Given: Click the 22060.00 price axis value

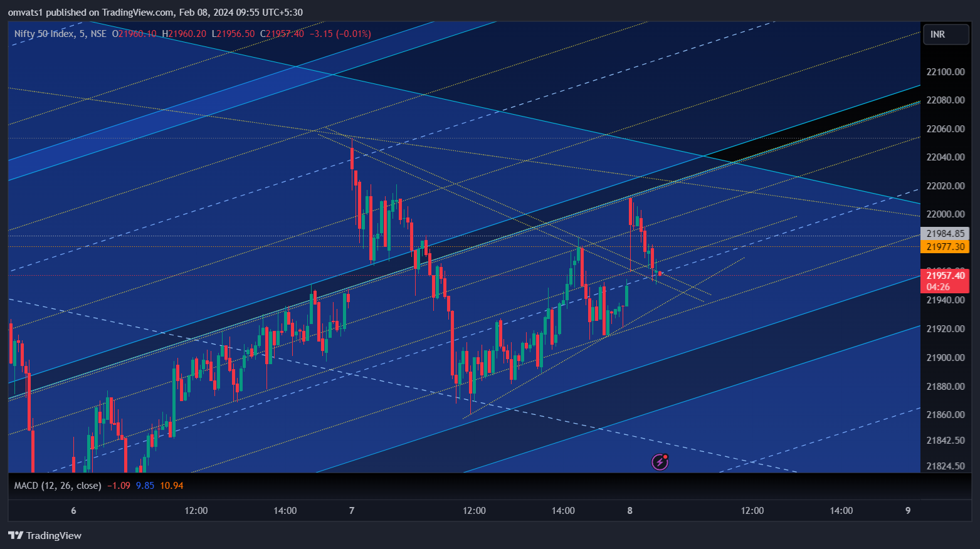Looking at the screenshot, I should [x=946, y=129].
